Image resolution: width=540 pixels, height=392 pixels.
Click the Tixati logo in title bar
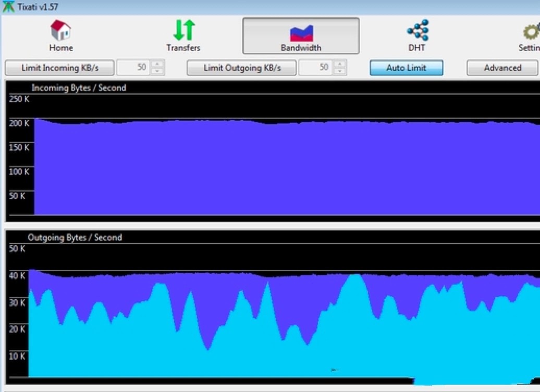coord(8,7)
